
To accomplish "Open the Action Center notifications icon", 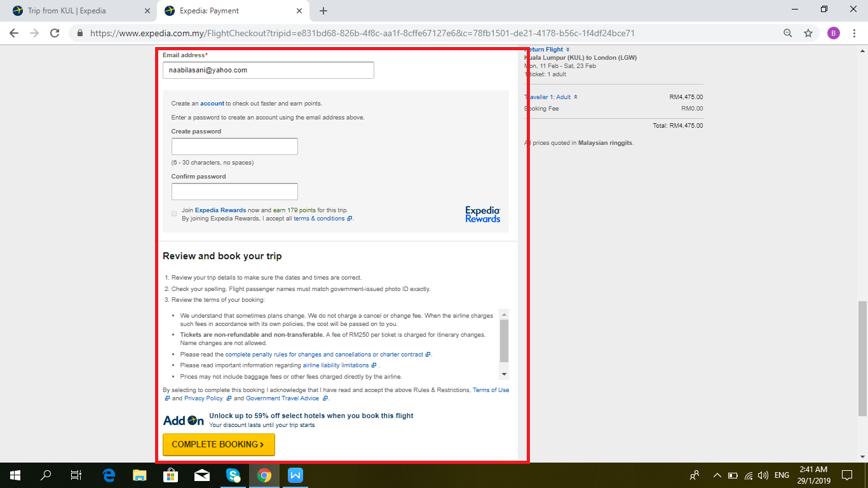I will [847, 475].
